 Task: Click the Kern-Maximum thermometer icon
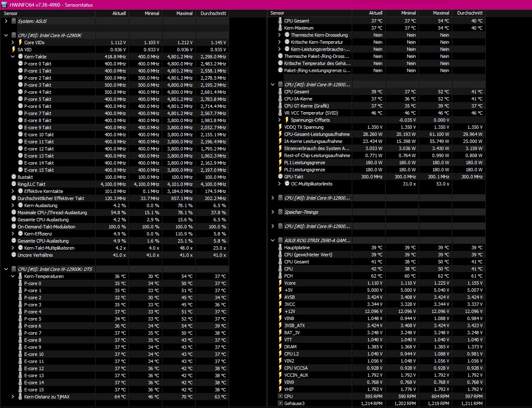pyautogui.click(x=280, y=28)
